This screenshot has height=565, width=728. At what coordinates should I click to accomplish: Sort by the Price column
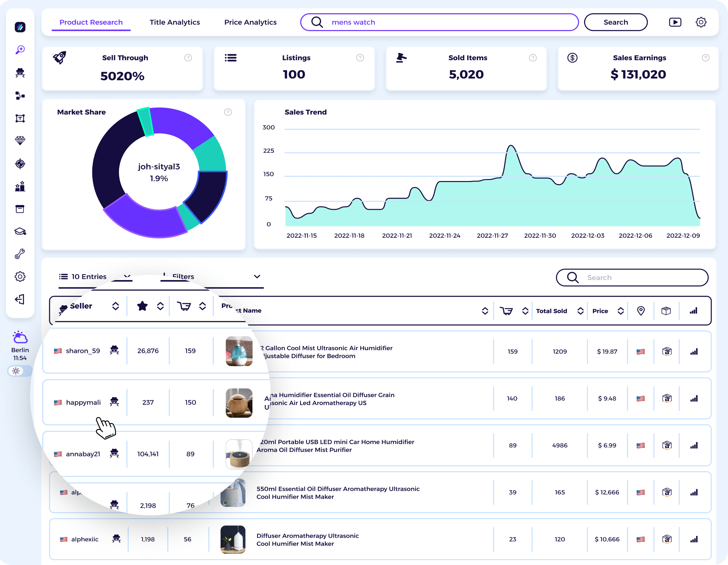621,311
